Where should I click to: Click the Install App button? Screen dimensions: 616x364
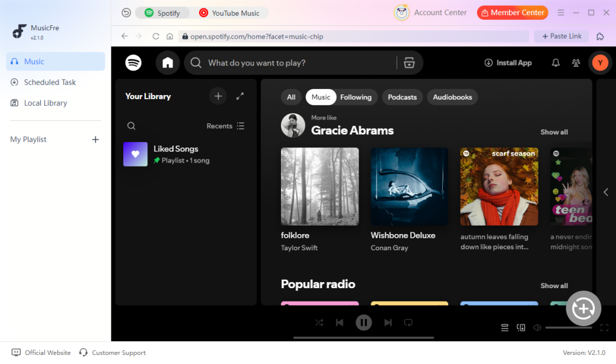(508, 63)
